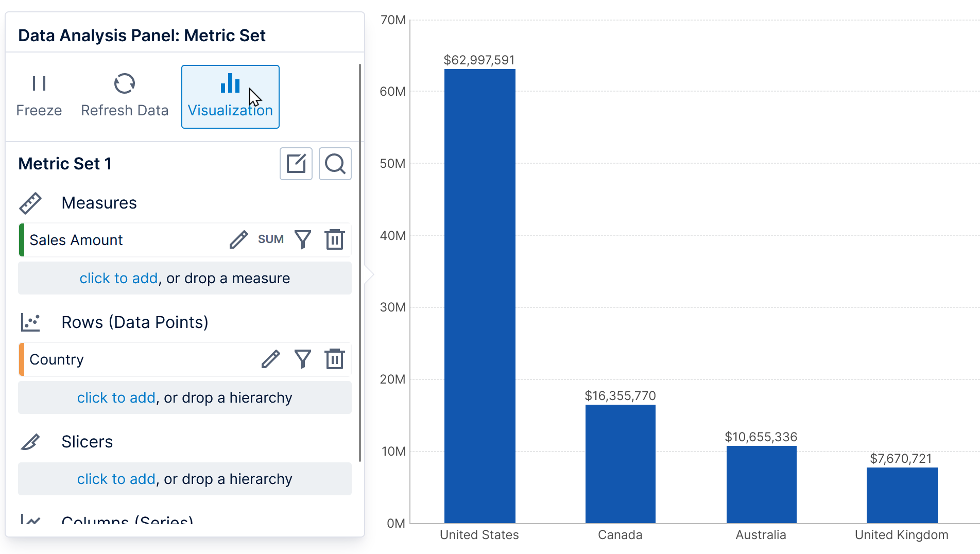This screenshot has width=980, height=554.
Task: Select the Canada bar in chart
Action: pyautogui.click(x=620, y=463)
